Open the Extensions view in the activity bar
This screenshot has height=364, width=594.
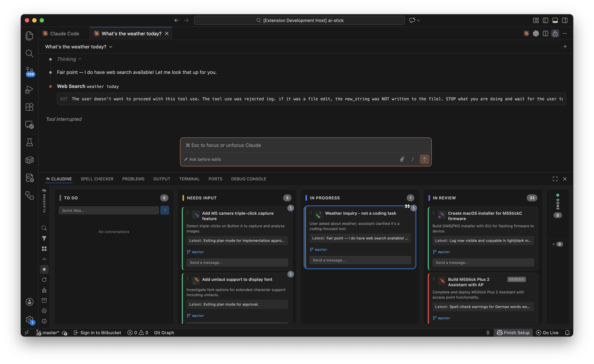[x=29, y=107]
